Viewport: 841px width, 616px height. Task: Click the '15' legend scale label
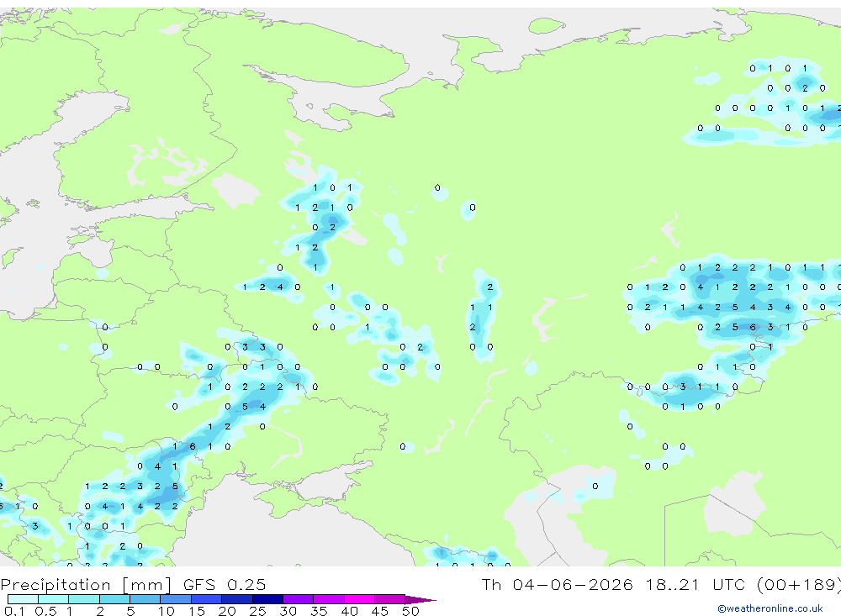click(196, 611)
